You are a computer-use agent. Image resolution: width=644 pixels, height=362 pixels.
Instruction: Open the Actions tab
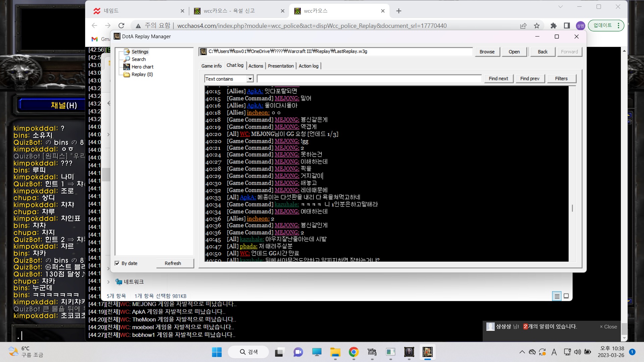(x=256, y=66)
